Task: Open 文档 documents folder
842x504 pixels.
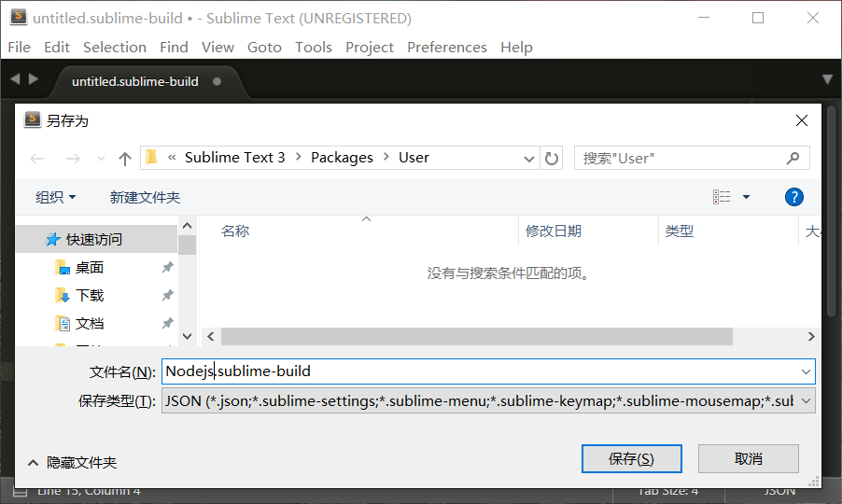Action: [x=89, y=323]
